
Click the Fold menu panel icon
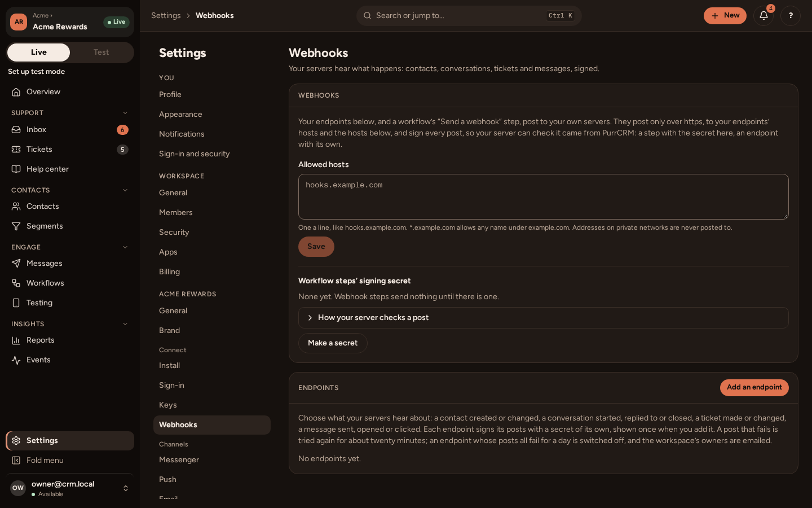[x=16, y=461]
